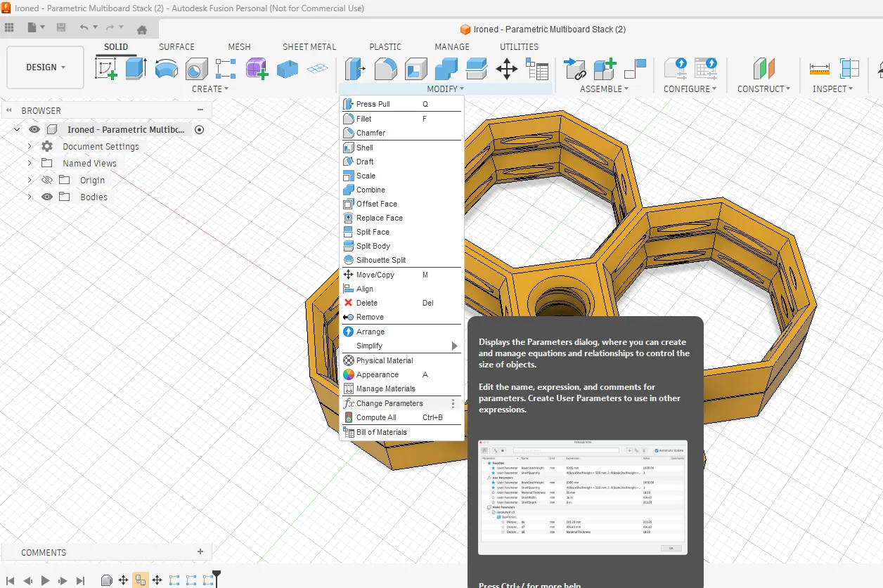The height and width of the screenshot is (588, 883).
Task: Open the Simplify submenu arrow
Action: click(454, 346)
